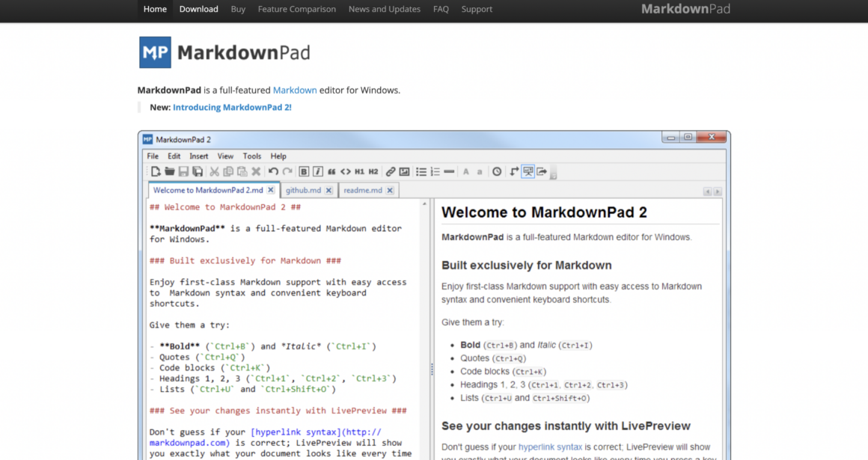Click the '### Built exclusively for Markdown ###' line
The height and width of the screenshot is (460, 868).
point(245,261)
